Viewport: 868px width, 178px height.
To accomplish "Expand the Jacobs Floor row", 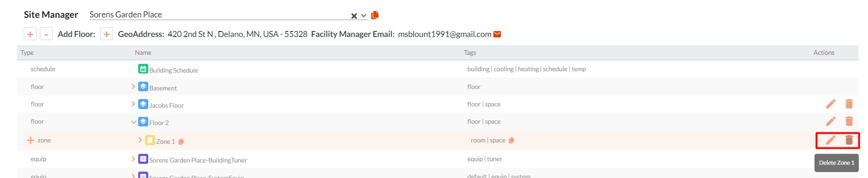I will point(133,104).
